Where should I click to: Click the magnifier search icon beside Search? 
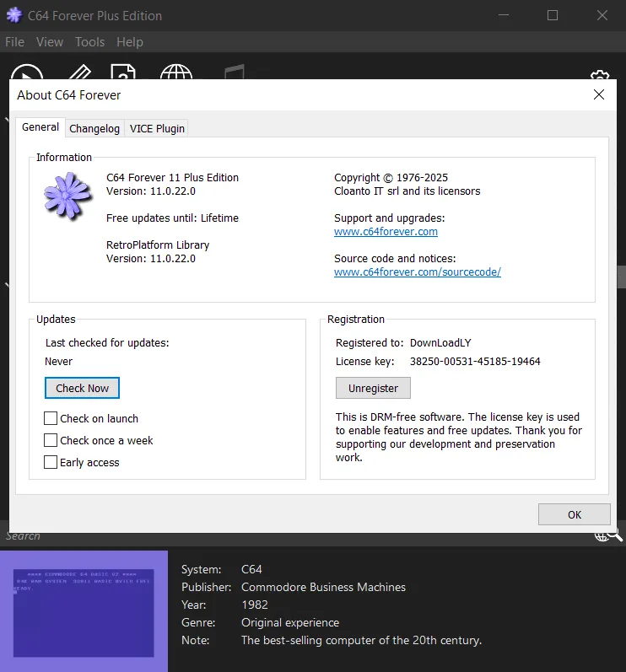click(x=616, y=535)
